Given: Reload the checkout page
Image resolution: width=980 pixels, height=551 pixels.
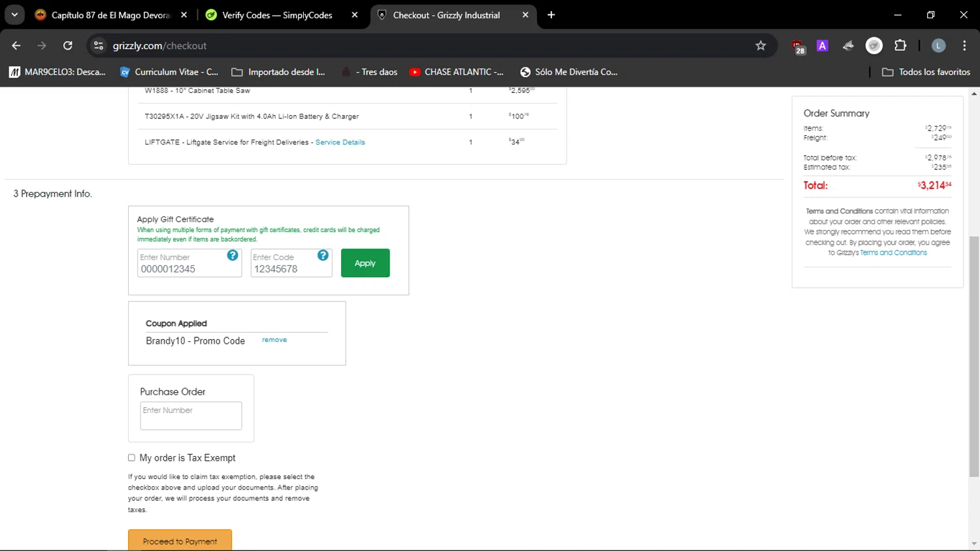Looking at the screenshot, I should [x=68, y=46].
